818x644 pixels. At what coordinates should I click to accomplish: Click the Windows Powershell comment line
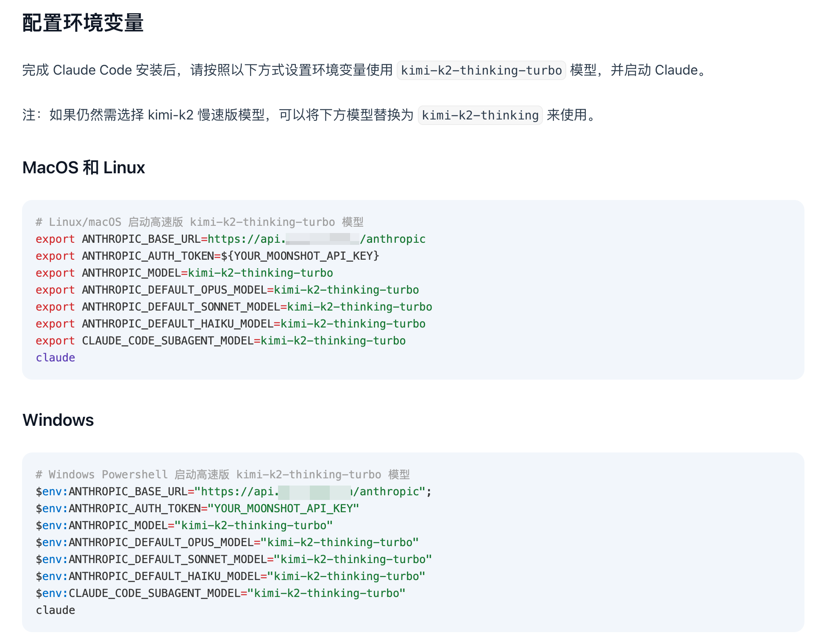tap(223, 475)
